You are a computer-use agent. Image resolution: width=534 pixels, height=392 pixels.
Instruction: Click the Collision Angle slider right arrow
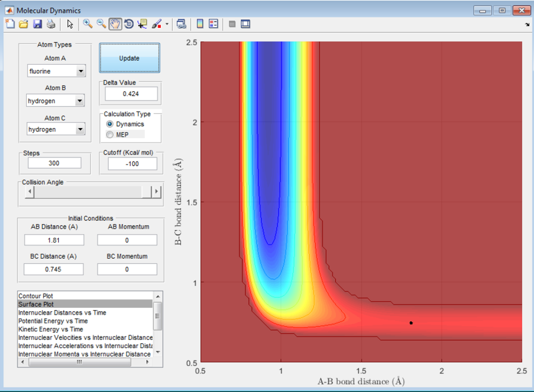157,191
